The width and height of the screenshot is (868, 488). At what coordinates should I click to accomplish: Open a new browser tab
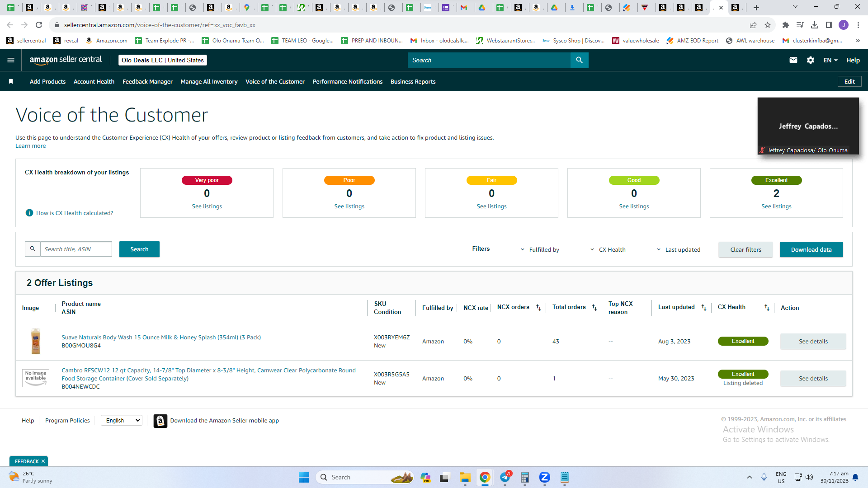pos(756,7)
